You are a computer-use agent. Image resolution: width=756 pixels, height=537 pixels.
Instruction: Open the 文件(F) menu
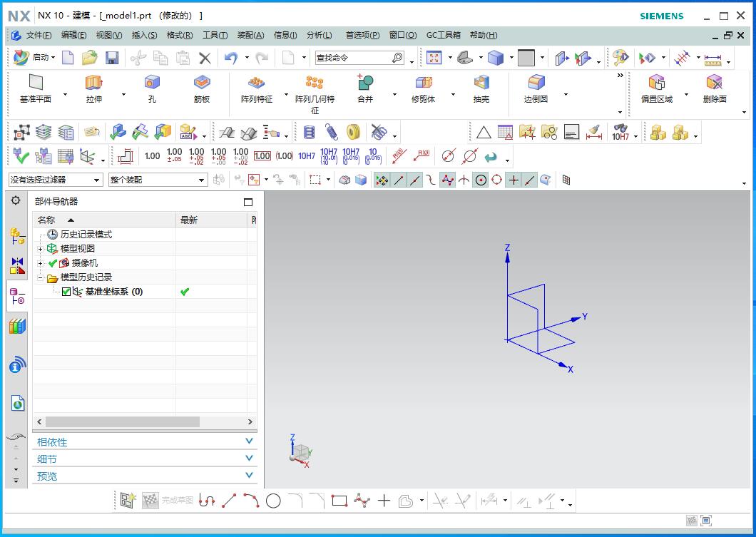[39, 35]
